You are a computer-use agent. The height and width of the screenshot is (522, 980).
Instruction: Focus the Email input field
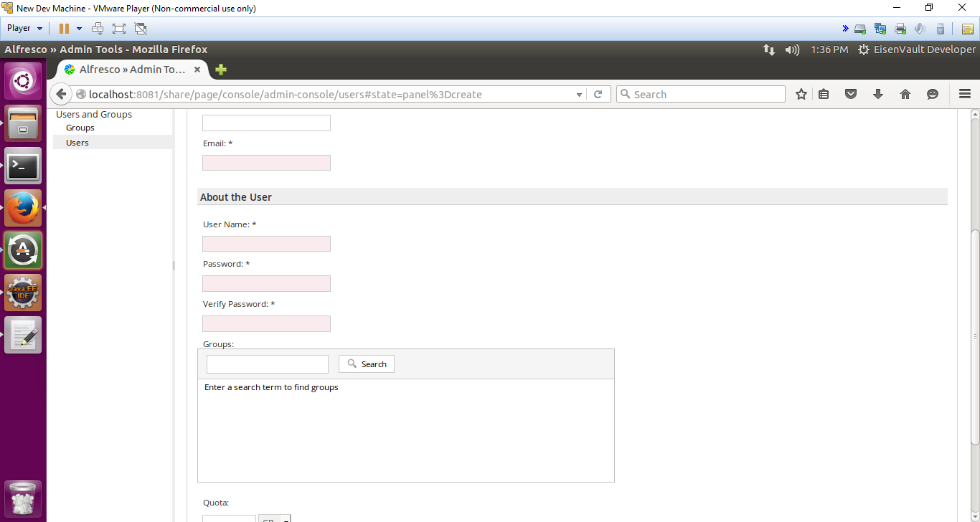266,163
